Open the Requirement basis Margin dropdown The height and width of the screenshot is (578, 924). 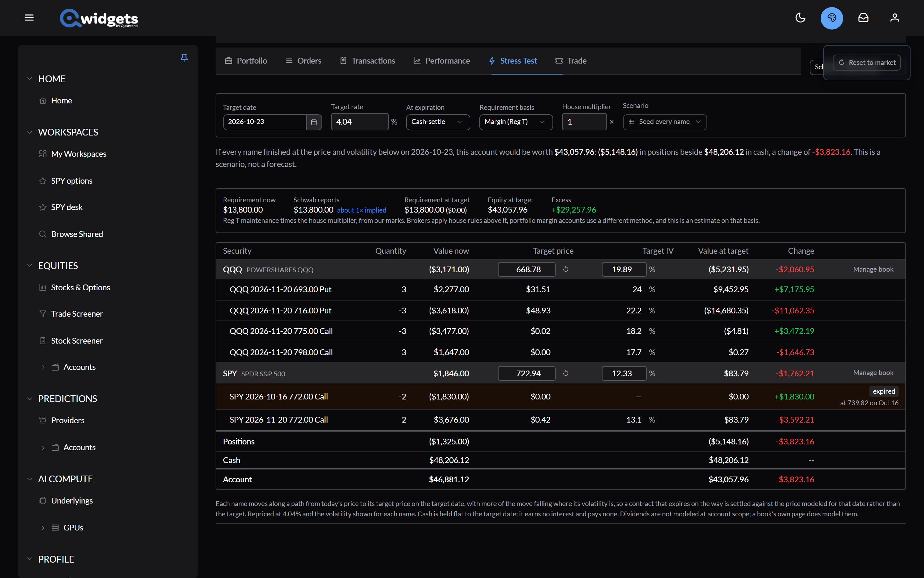coord(516,122)
